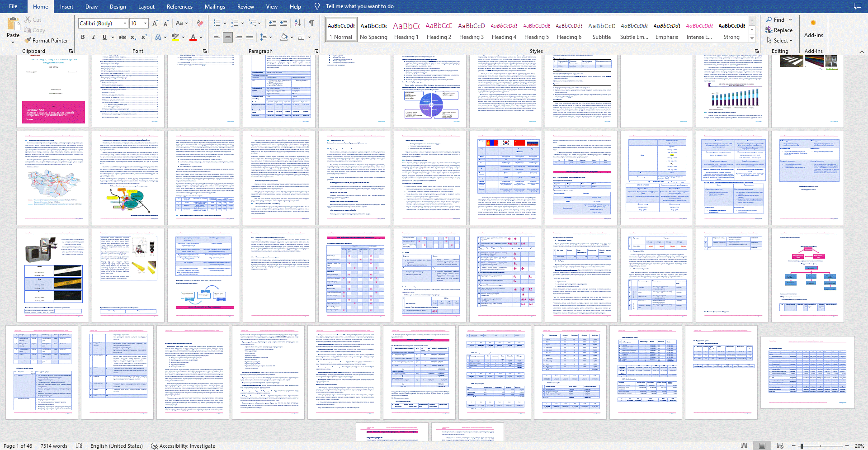Align text left
The width and height of the screenshot is (868, 450).
[x=217, y=37]
